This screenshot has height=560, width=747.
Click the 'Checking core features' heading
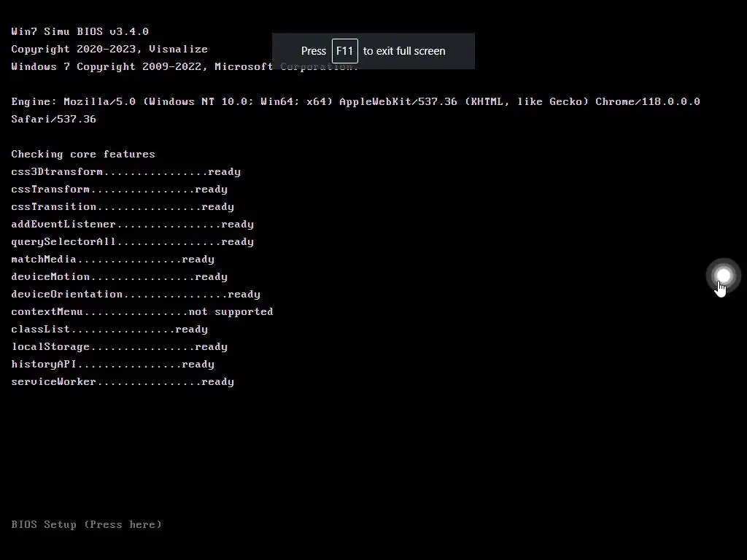pos(83,155)
